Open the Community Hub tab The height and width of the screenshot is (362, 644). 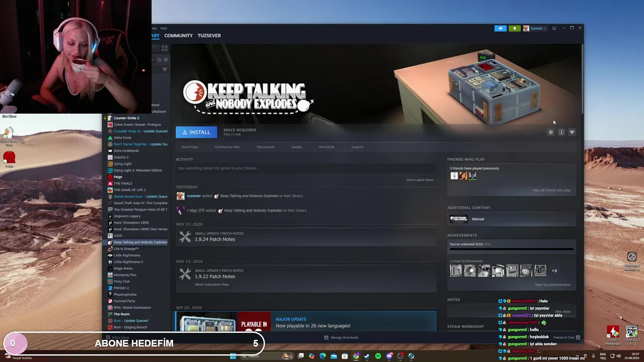coord(227,147)
